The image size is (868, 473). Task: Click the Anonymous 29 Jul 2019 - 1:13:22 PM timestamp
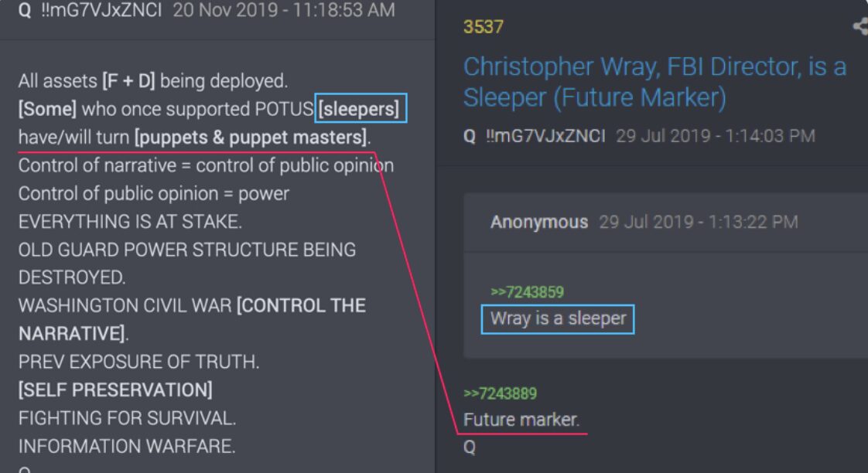pos(699,222)
